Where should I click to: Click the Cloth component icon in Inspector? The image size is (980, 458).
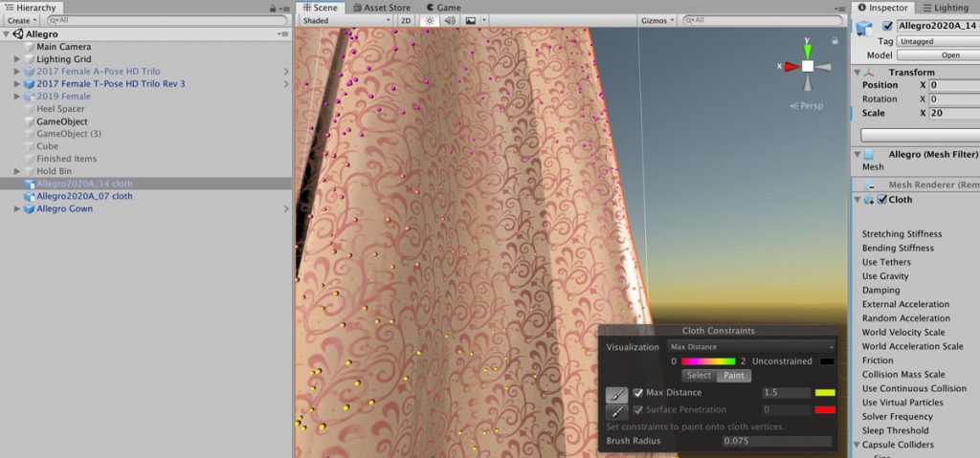pos(869,200)
